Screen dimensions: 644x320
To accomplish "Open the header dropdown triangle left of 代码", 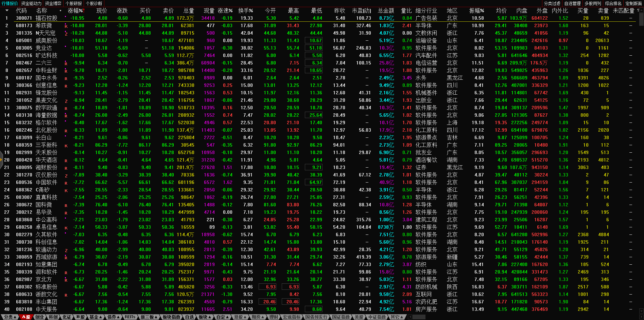I will click(x=6, y=11).
